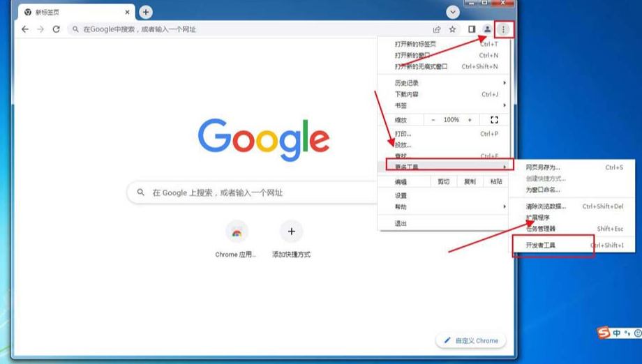Click the 100% zoom level value

(451, 120)
